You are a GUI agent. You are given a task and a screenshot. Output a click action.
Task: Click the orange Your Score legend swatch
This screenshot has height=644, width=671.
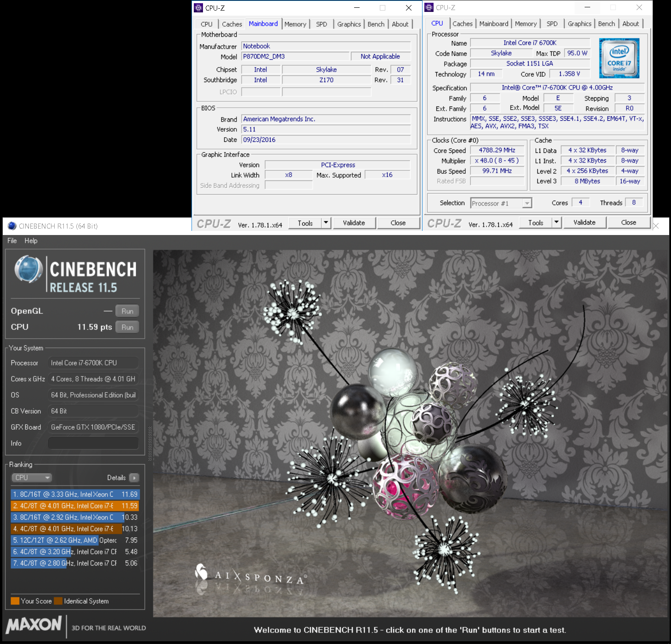pyautogui.click(x=15, y=601)
